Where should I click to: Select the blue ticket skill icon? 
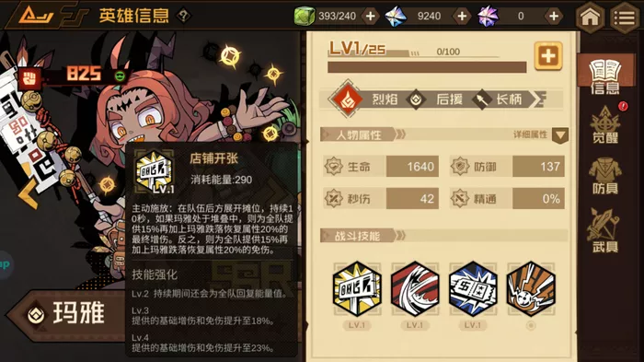(473, 289)
